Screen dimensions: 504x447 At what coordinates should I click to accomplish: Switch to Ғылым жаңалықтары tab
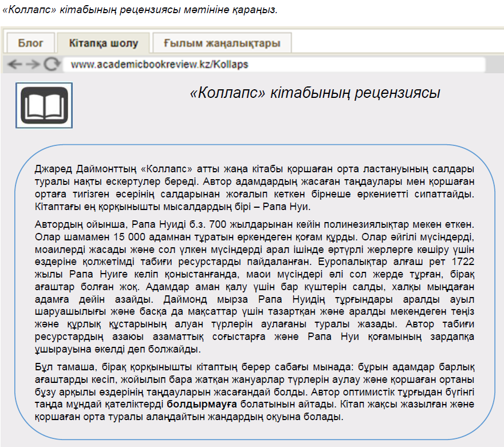[x=222, y=43]
